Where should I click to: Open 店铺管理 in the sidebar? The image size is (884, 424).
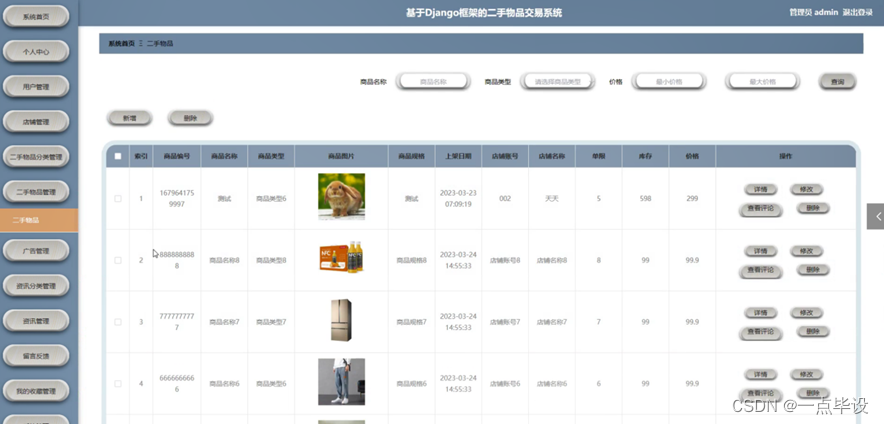point(36,122)
